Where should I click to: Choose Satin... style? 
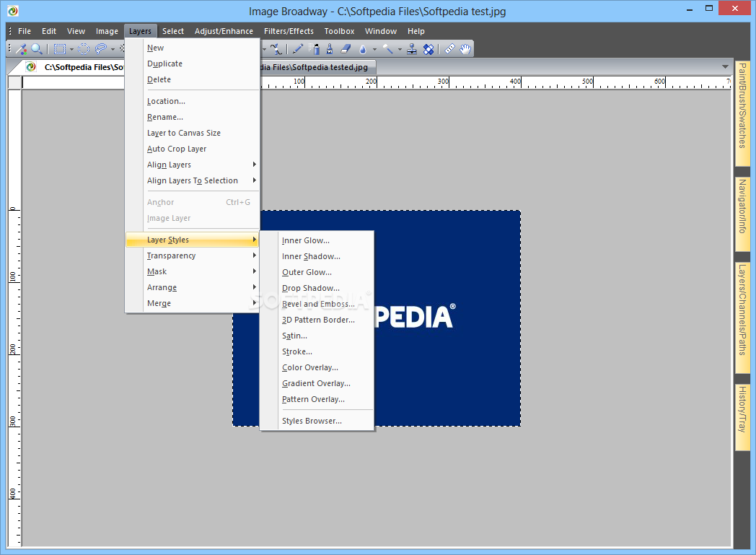point(317,336)
